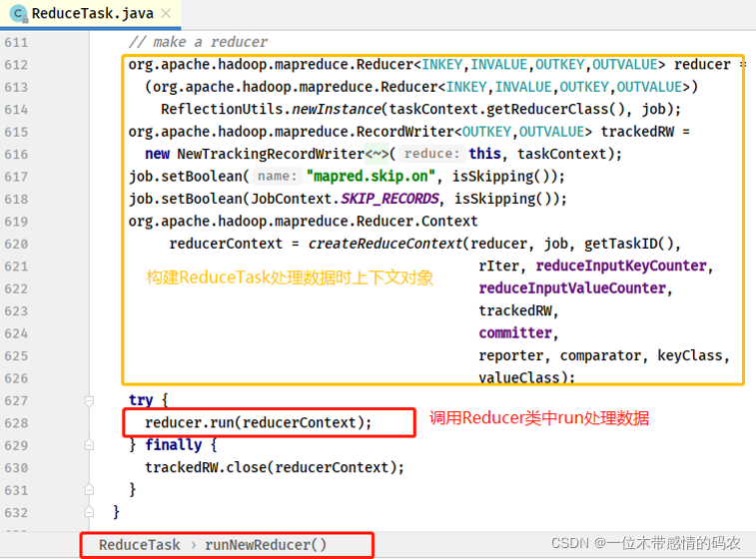Screen dimensions: 756x559
Task: Collapse the finally block at line 629
Action: [x=88, y=444]
